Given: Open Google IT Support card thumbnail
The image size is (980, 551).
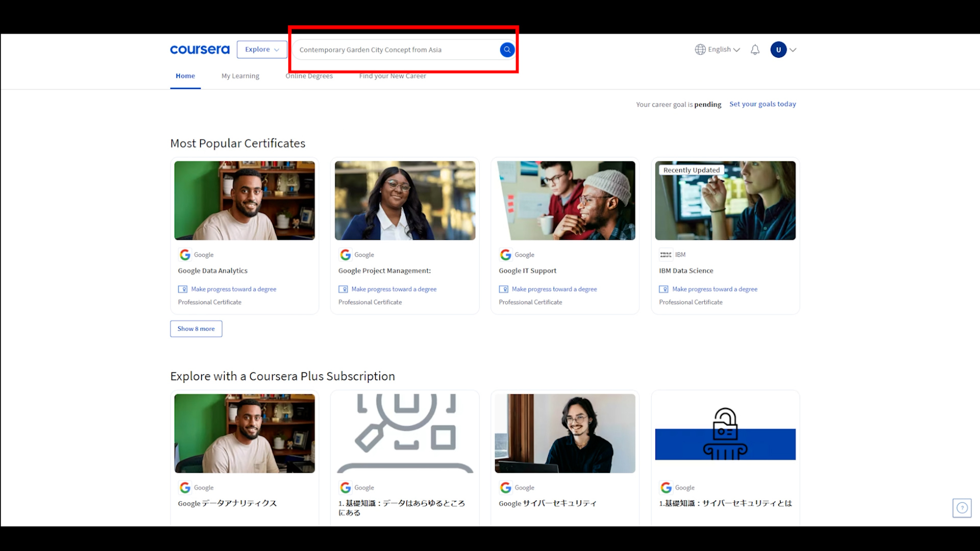Looking at the screenshot, I should click(x=565, y=201).
